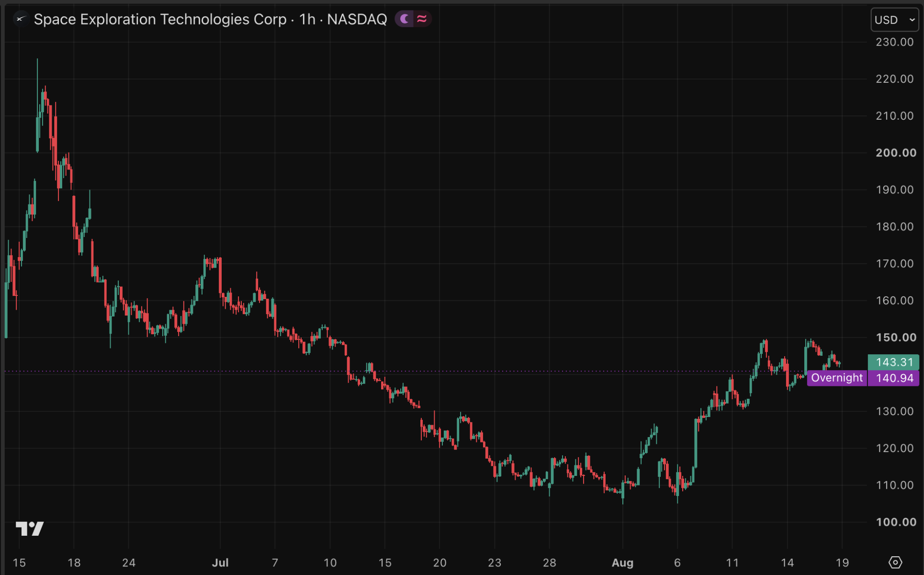This screenshot has height=575, width=924.
Task: Click the 11 date label on the time axis
Action: [732, 563]
